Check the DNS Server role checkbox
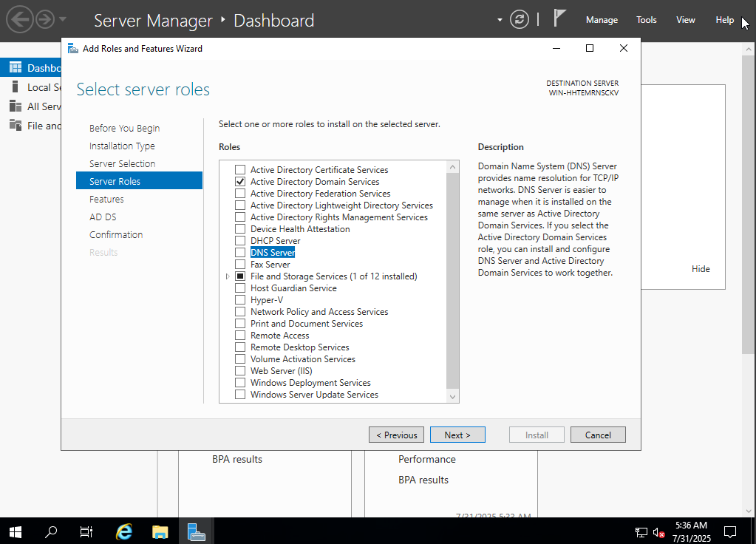 [x=240, y=253]
